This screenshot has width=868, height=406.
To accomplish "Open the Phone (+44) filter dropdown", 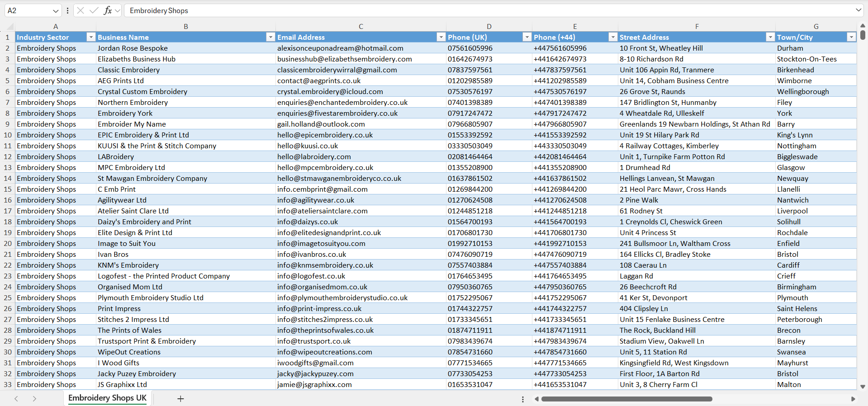I will point(613,37).
